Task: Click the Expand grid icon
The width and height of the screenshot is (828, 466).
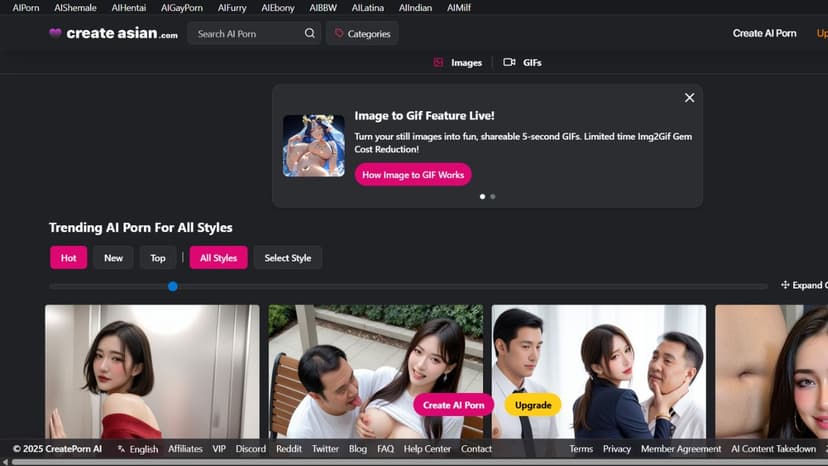Action: (785, 285)
